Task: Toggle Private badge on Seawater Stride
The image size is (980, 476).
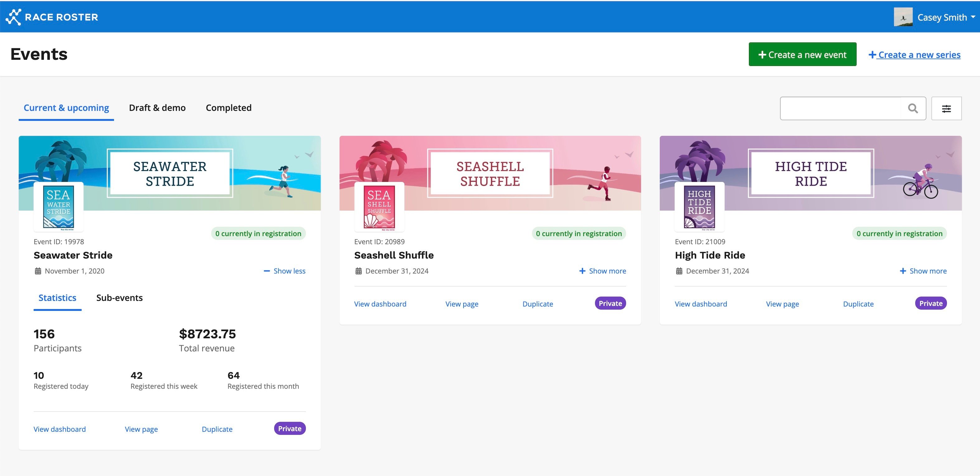Action: click(289, 428)
